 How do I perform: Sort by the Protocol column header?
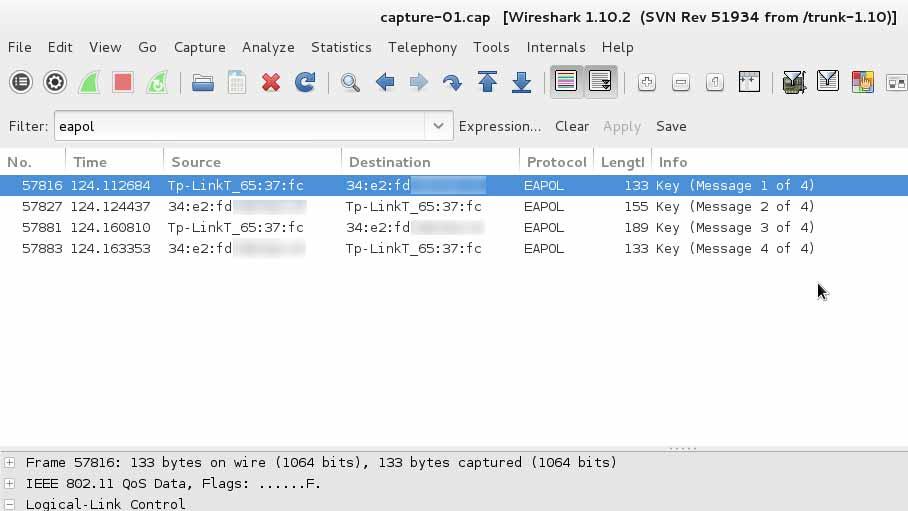click(556, 162)
